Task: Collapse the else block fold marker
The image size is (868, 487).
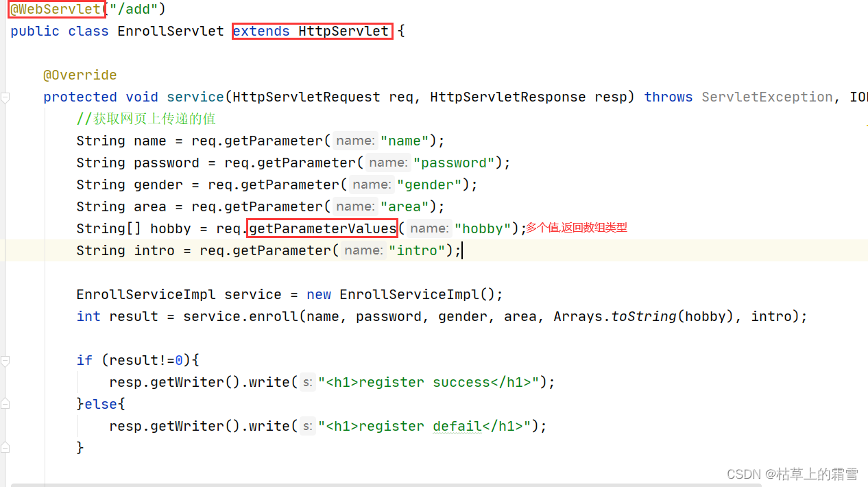Action: tap(5, 404)
